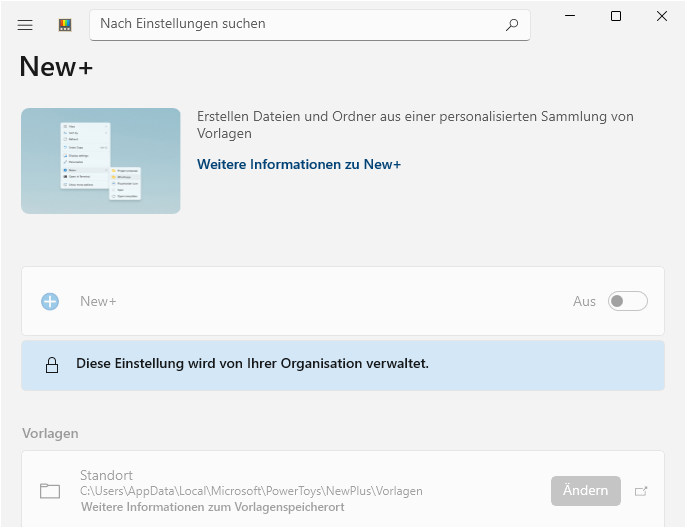Image resolution: width=686 pixels, height=528 pixels.
Task: Click the 'Aus' toggle state label
Action: click(584, 301)
